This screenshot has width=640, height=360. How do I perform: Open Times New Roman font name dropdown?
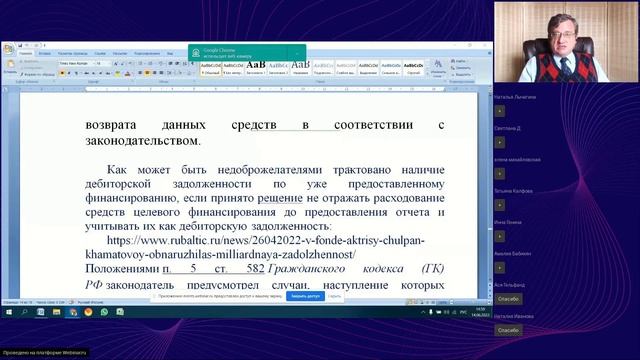click(x=93, y=64)
